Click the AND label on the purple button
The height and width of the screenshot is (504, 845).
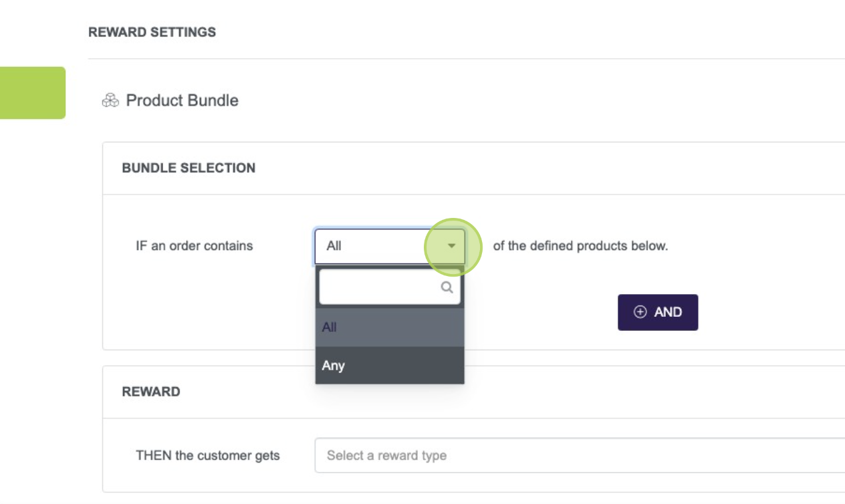coord(668,312)
